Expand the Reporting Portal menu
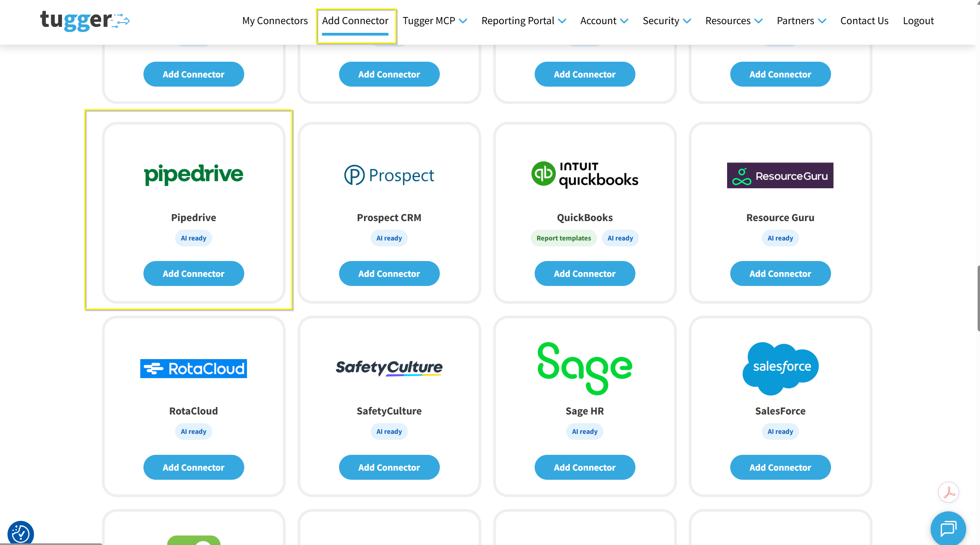980x545 pixels. [524, 21]
